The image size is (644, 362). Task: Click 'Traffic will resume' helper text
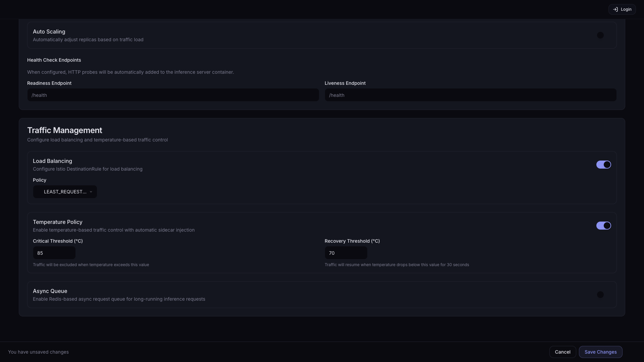click(x=397, y=265)
